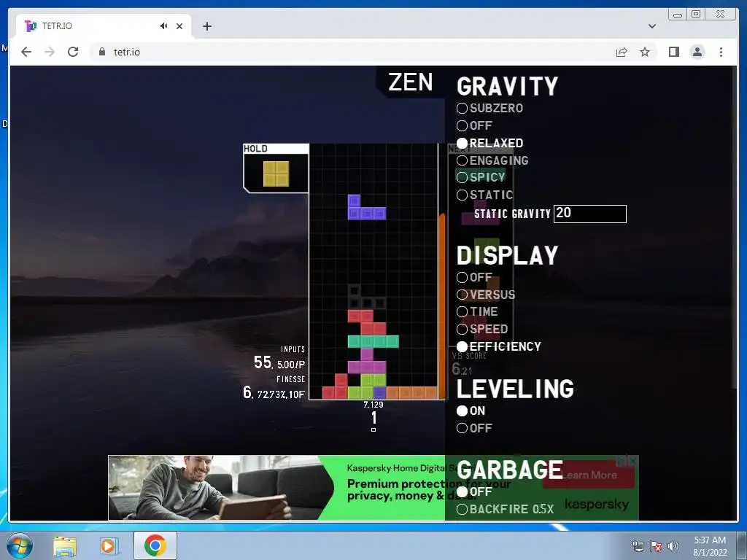Choose Engaging gravity
Viewport: 747px width, 560px height.
click(x=492, y=160)
